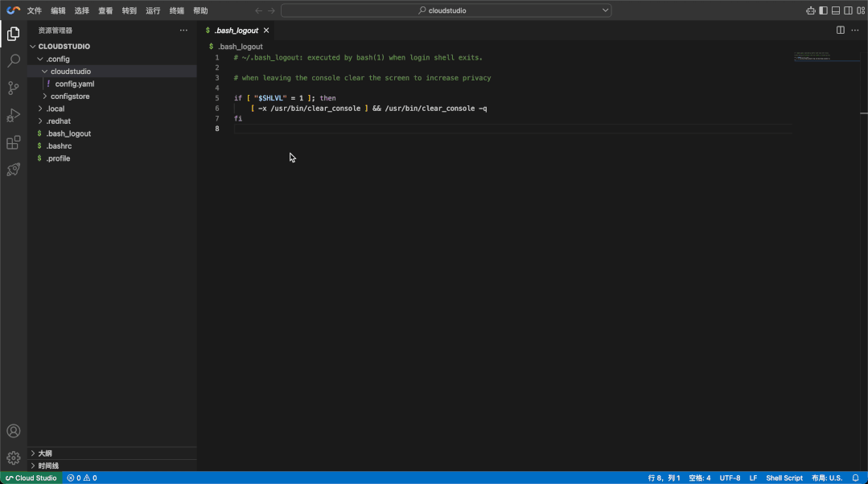This screenshot has height=484, width=868.
Task: Collapse the CLOUDSTUDIO root folder
Action: click(33, 47)
